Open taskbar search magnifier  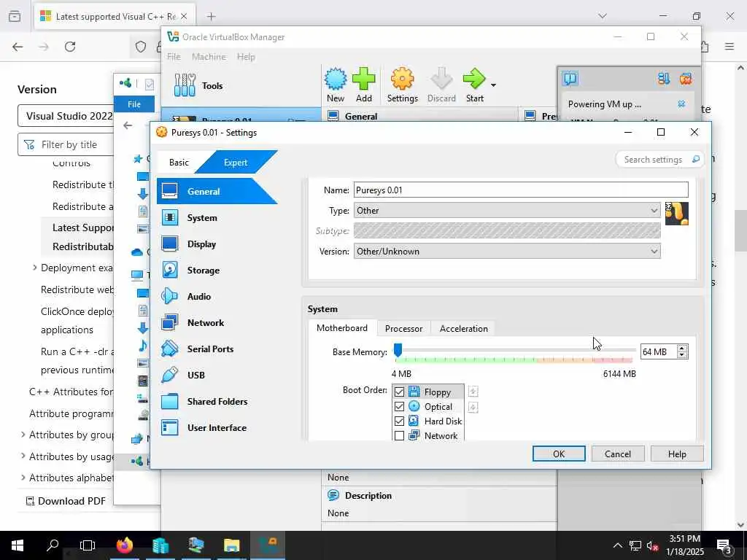coord(53,545)
